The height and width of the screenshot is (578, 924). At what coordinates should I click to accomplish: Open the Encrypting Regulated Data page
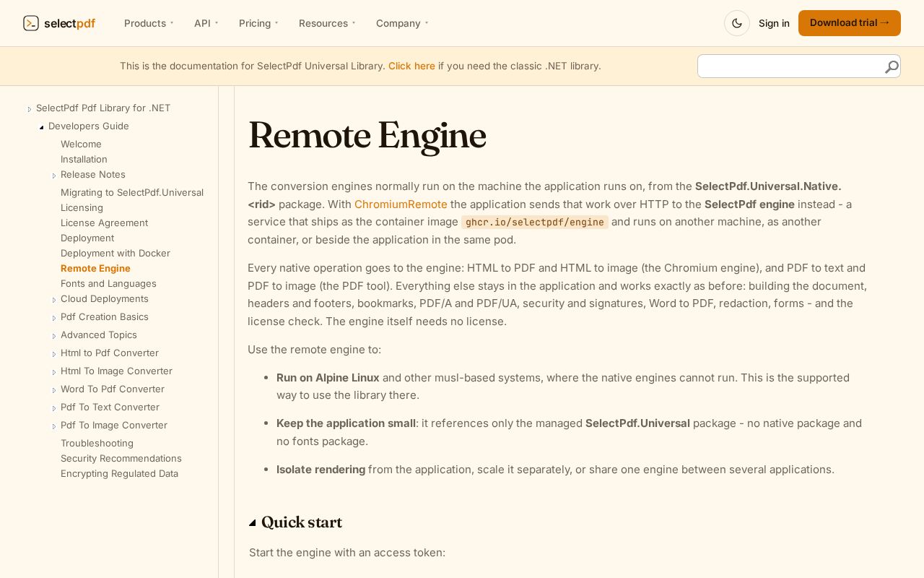coord(119,473)
